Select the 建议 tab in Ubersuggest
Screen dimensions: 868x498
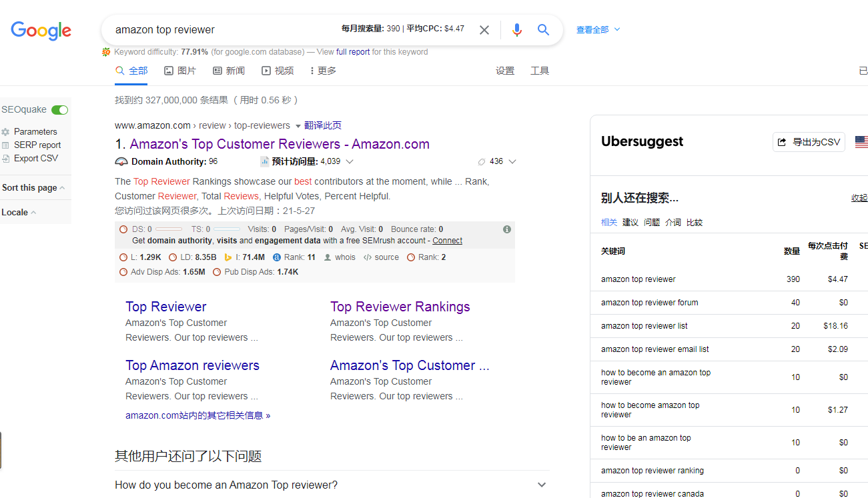(x=630, y=223)
